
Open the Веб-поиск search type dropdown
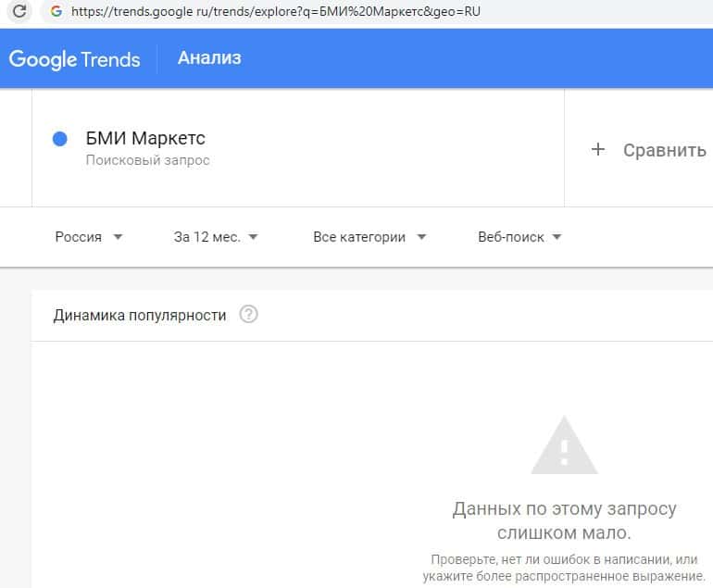click(519, 237)
